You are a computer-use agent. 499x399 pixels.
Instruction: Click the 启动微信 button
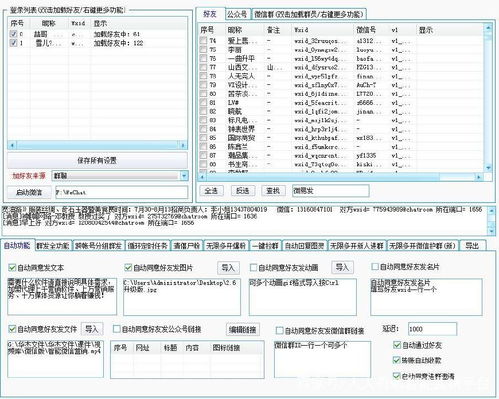click(29, 192)
